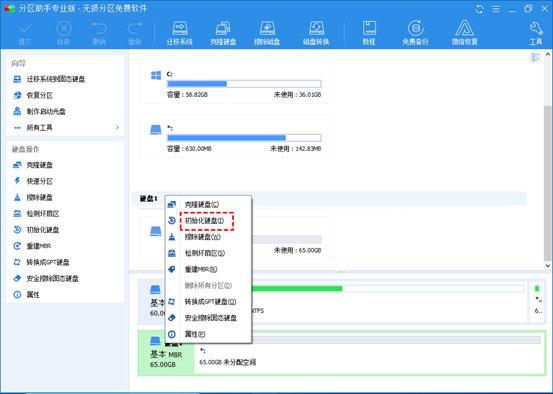Open 克隆硬盘 from the top toolbar
553x394 pixels.
[x=223, y=33]
